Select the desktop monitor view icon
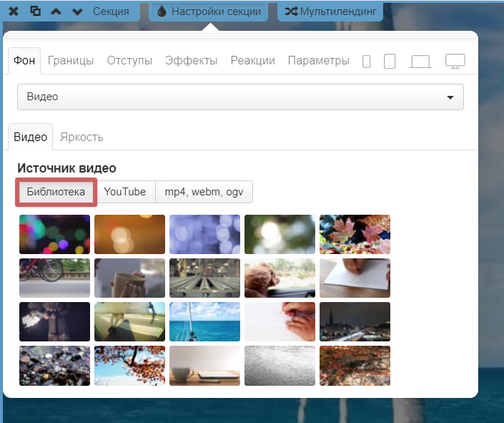 point(455,62)
